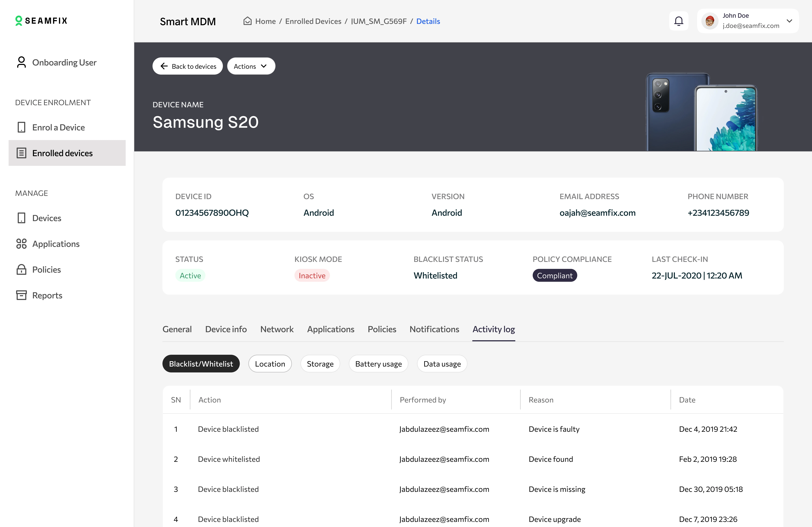Select the Data usage filter chip
The image size is (812, 527).
(442, 364)
